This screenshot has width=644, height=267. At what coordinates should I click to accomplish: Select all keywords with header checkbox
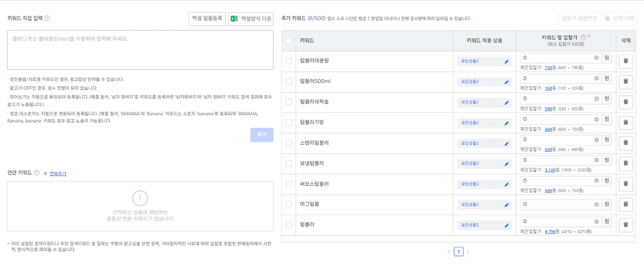point(289,41)
